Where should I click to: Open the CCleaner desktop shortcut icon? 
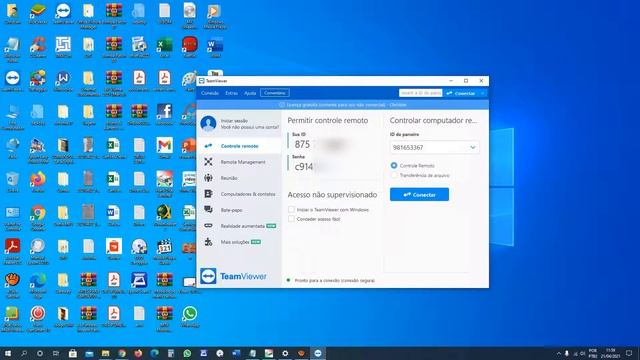coord(38,44)
